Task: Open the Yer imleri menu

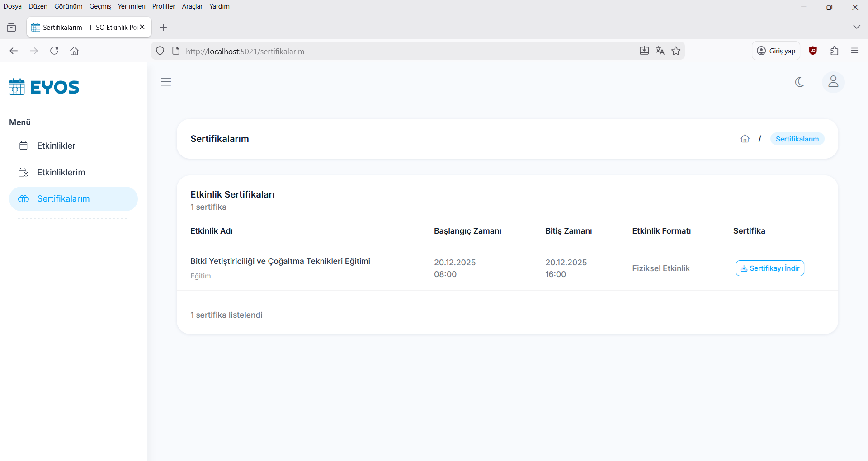Action: tap(132, 6)
